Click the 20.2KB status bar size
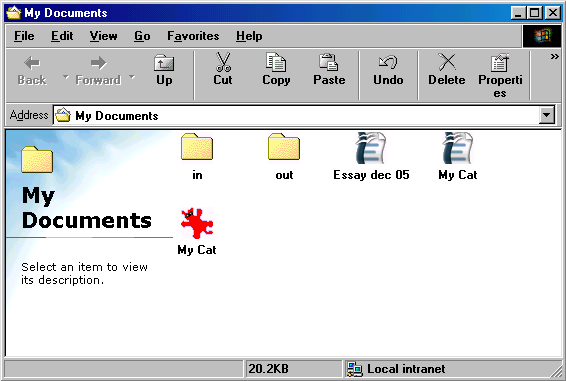This screenshot has width=566, height=381. (x=269, y=369)
